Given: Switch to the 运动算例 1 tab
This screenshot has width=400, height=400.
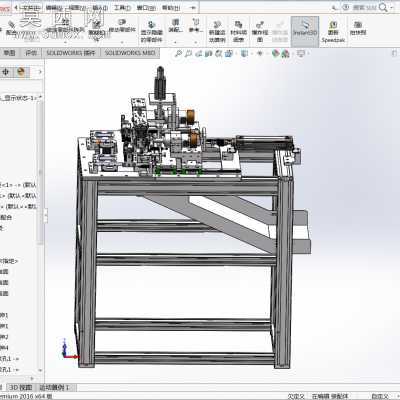Looking at the screenshot, I should (54, 387).
